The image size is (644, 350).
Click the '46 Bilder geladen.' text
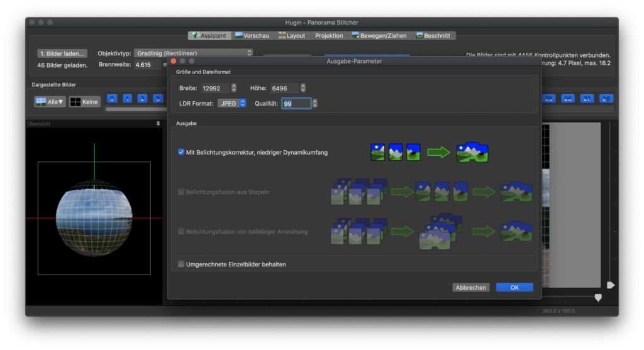[62, 65]
